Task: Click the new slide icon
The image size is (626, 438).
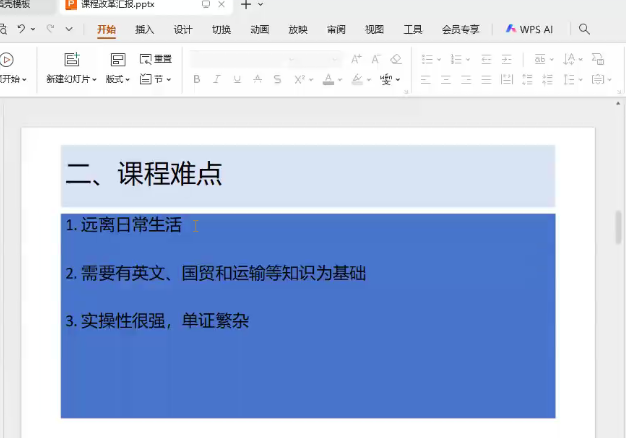Action: [x=71, y=60]
